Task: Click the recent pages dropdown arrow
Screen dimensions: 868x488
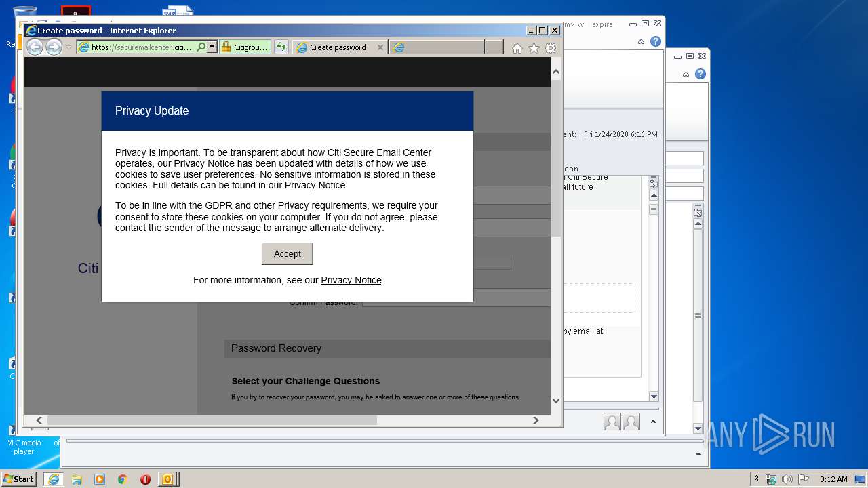Action: point(68,47)
